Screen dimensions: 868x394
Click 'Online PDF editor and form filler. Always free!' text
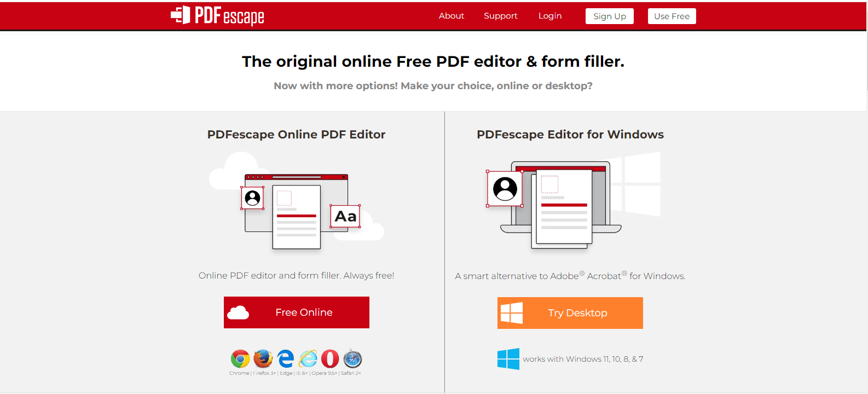click(x=296, y=276)
